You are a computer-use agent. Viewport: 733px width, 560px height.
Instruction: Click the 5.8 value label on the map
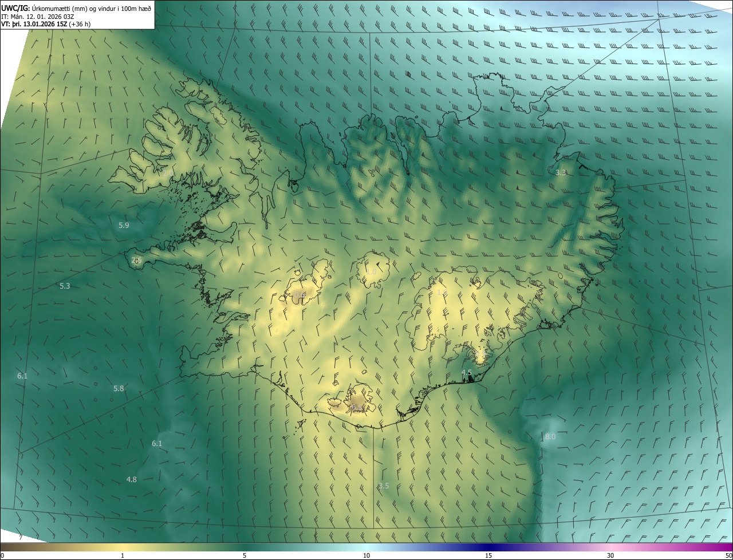click(119, 388)
